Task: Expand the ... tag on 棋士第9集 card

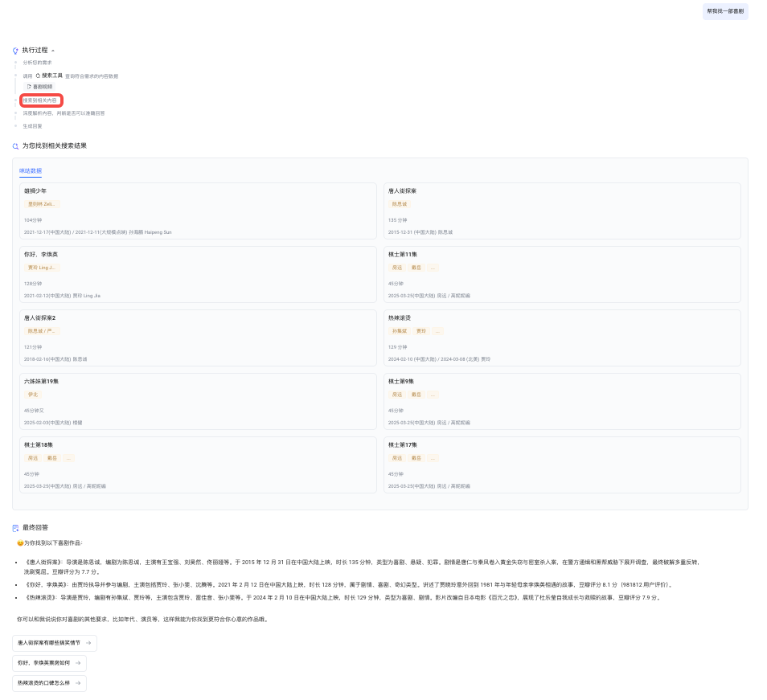Action: tap(433, 395)
